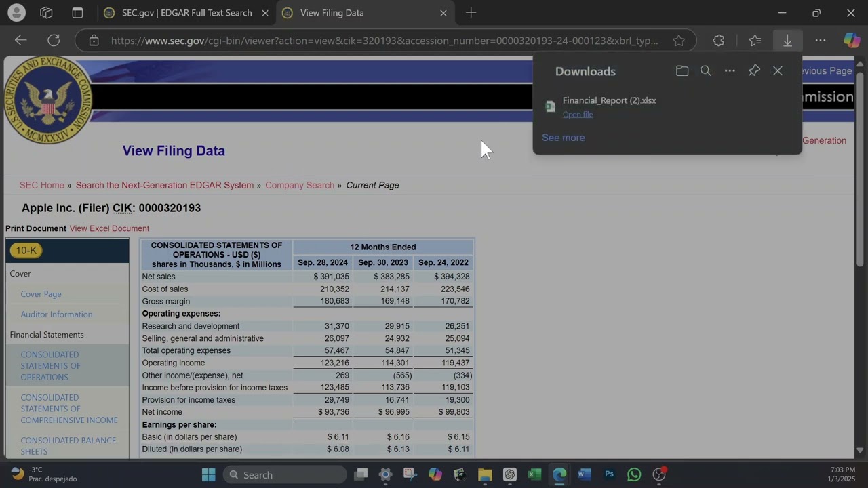The image size is (868, 488).
Task: Reload the current page
Action: tap(54, 41)
